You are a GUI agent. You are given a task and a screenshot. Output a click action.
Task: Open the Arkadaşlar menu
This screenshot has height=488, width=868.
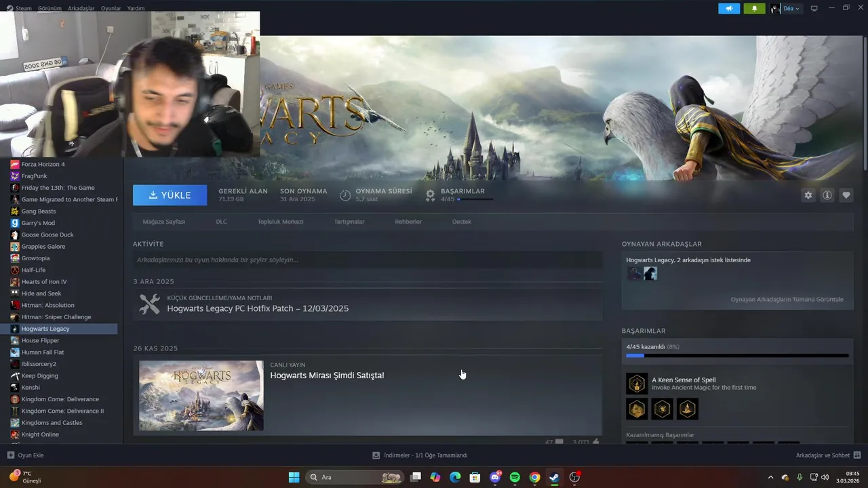(81, 9)
